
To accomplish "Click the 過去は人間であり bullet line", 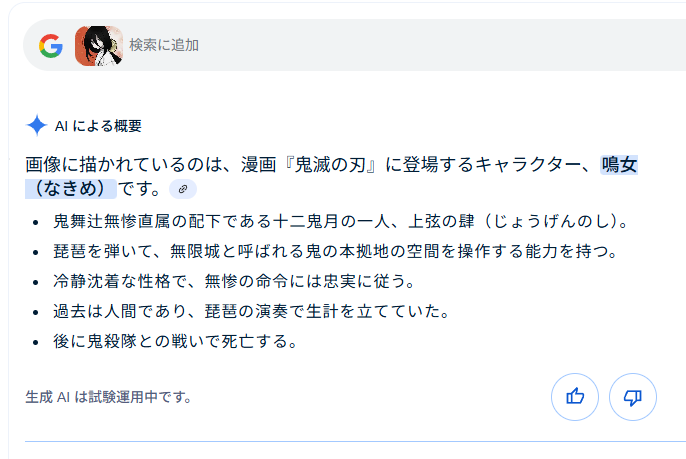I will 251,311.
